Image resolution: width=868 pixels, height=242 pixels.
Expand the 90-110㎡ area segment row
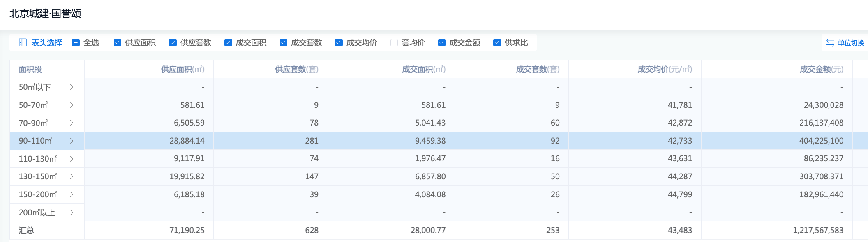coord(72,141)
